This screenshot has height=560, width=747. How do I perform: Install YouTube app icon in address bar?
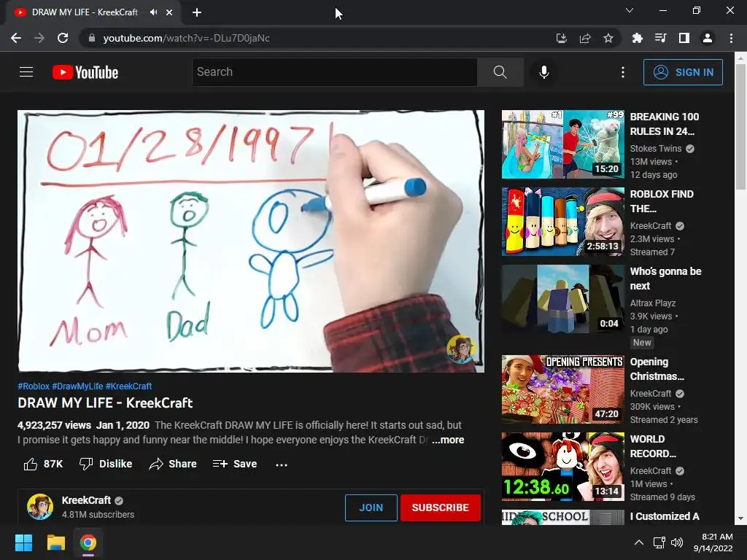pos(561,38)
